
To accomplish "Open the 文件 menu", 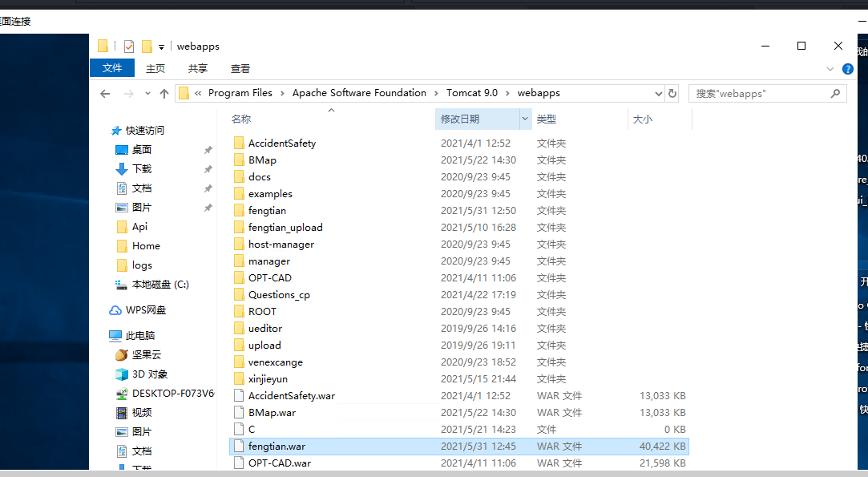I will click(x=112, y=69).
